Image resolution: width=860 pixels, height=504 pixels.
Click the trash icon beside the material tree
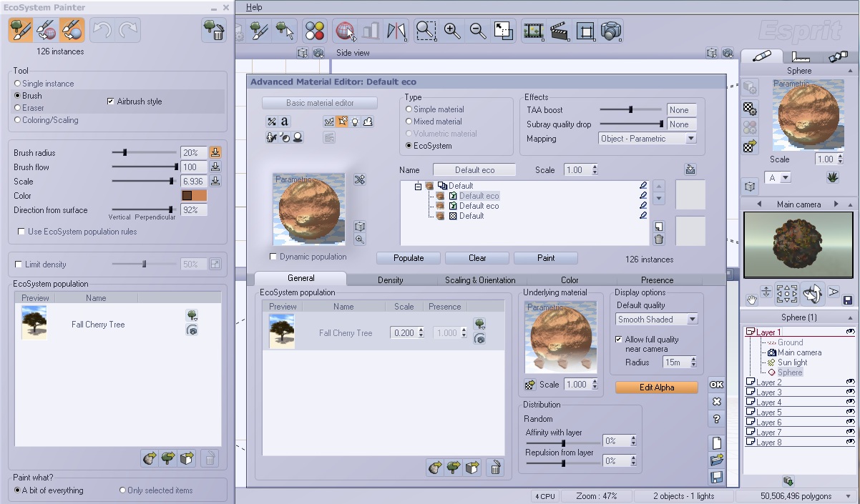point(659,239)
